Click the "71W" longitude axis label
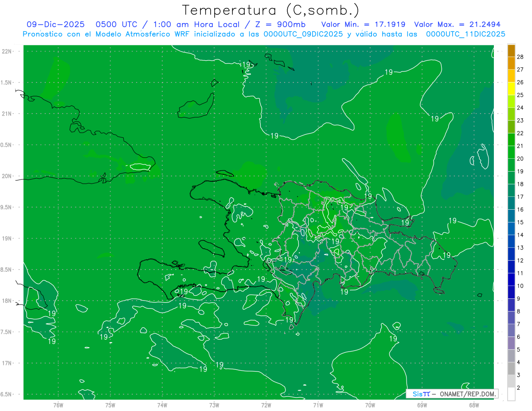The width and height of the screenshot is (532, 411). pyautogui.click(x=318, y=405)
